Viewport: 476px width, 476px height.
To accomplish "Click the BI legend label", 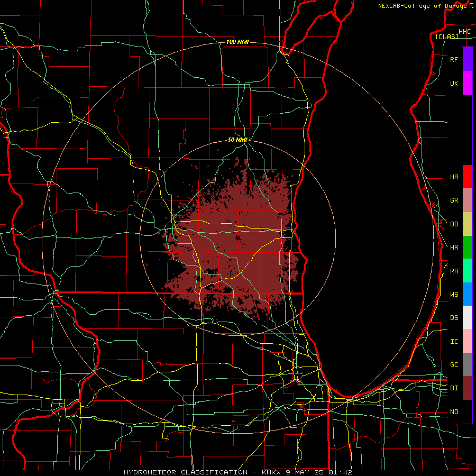I will click(x=454, y=388).
